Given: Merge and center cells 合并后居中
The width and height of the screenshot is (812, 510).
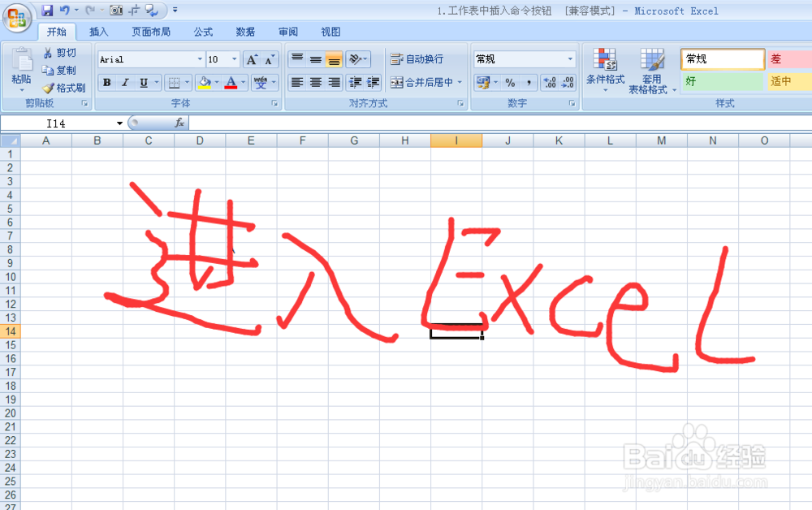Looking at the screenshot, I should (421, 82).
